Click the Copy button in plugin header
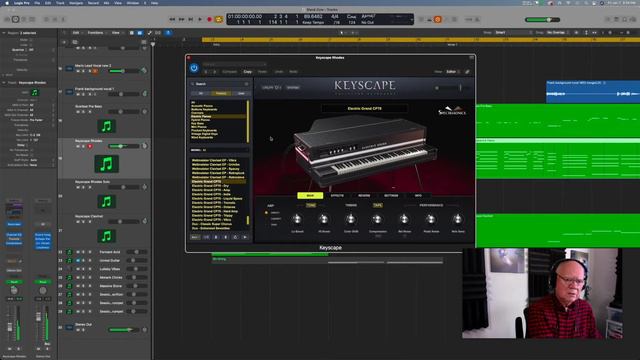 [x=247, y=71]
